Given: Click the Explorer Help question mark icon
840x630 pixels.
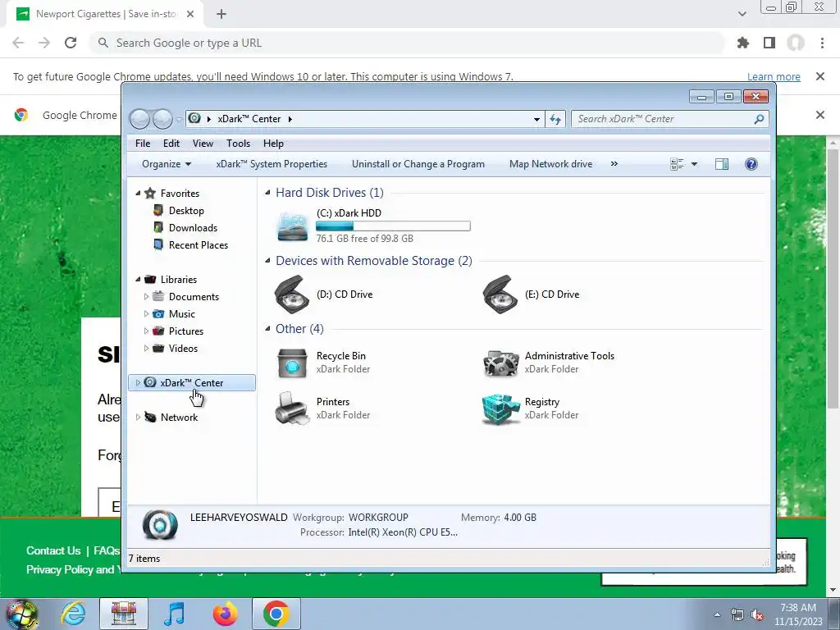Looking at the screenshot, I should 751,164.
